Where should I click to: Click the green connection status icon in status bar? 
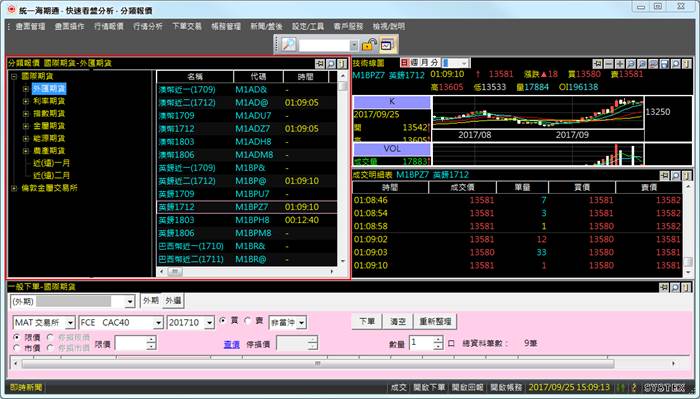tap(621, 388)
